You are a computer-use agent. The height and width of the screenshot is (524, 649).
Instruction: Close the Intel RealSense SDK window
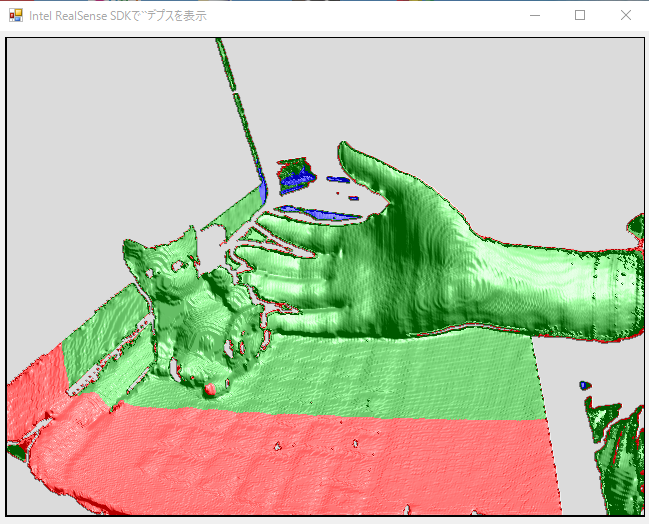point(625,15)
